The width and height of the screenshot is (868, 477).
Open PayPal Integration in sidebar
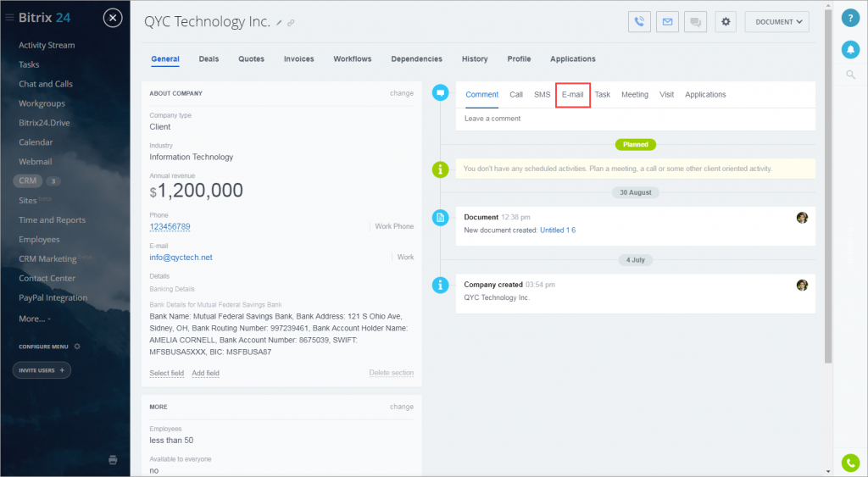click(53, 297)
